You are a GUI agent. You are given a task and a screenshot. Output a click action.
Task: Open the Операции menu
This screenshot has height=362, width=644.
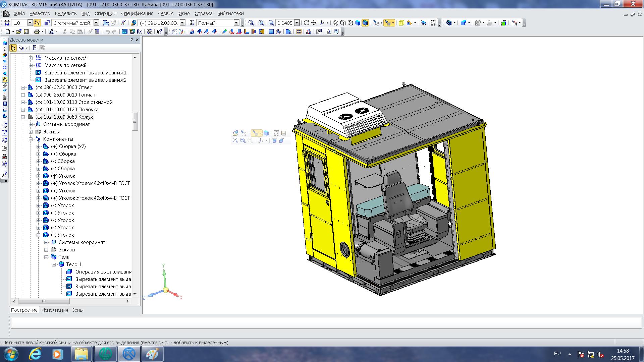click(105, 13)
